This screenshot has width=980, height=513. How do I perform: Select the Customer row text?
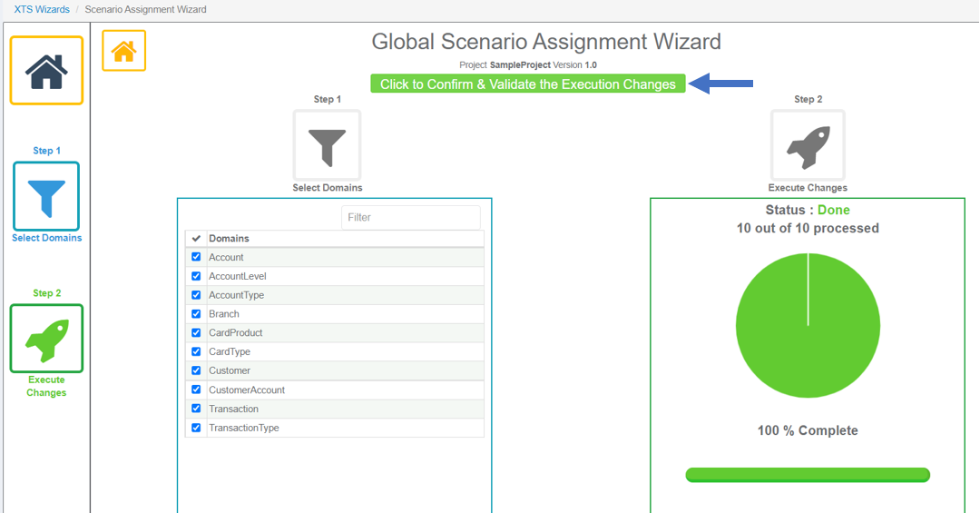(x=230, y=370)
